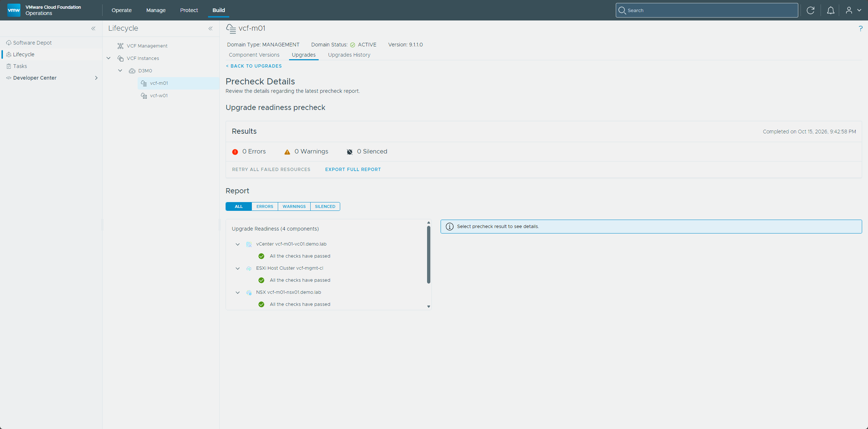The height and width of the screenshot is (429, 868).
Task: Collapse the Lifecycle panel
Action: point(211,29)
